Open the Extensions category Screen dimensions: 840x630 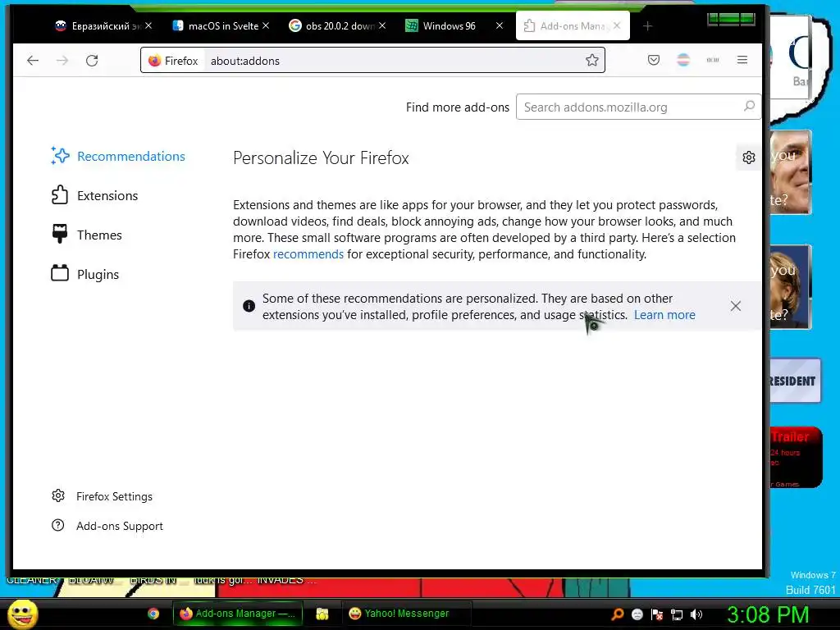click(95, 195)
